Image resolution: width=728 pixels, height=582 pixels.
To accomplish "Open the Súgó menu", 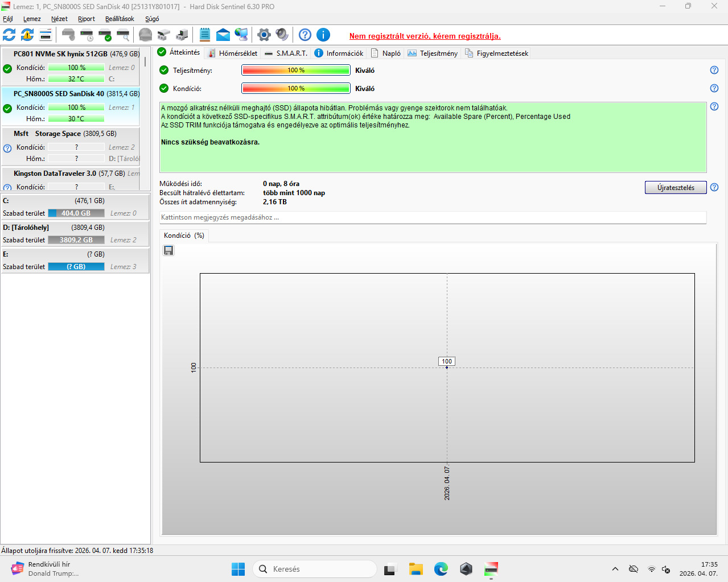I will (x=152, y=19).
